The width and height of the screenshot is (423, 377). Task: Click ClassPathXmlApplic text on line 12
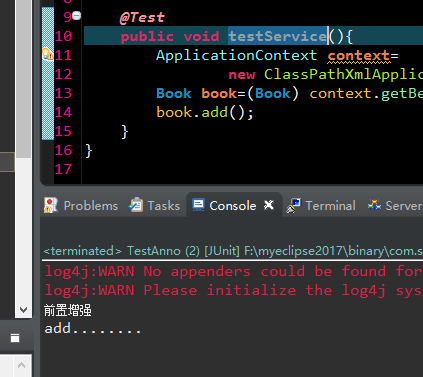pyautogui.click(x=343, y=74)
